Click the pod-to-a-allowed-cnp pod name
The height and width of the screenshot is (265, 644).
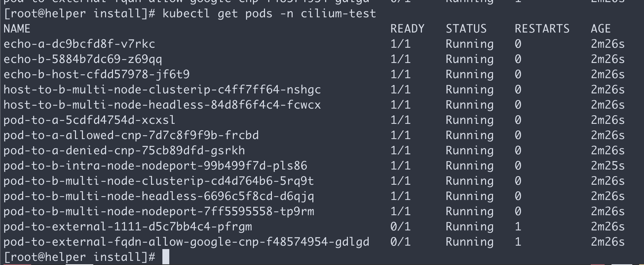(131, 136)
